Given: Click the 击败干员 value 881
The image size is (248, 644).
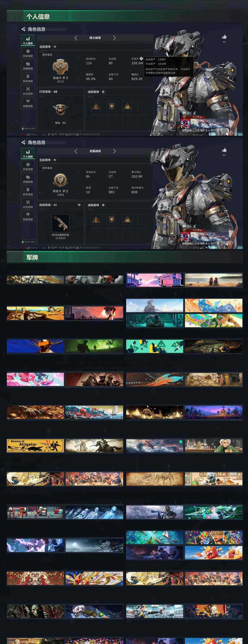Looking at the screenshot, I should click(x=112, y=192).
